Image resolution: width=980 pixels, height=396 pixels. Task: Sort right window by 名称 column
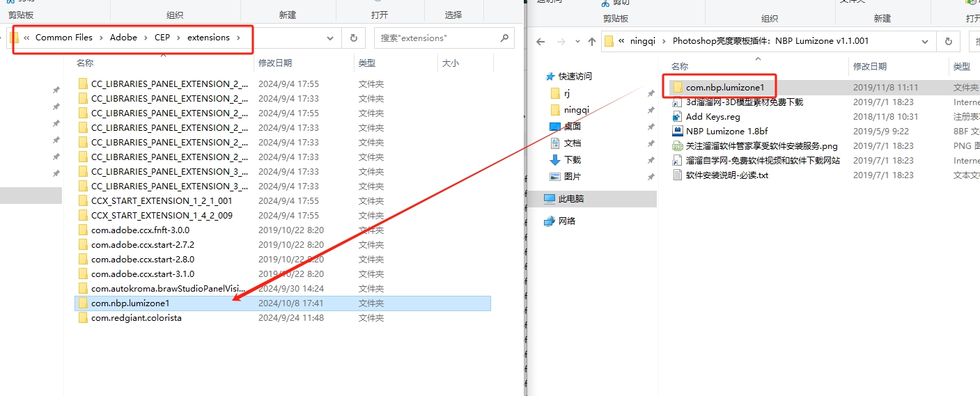click(x=680, y=66)
